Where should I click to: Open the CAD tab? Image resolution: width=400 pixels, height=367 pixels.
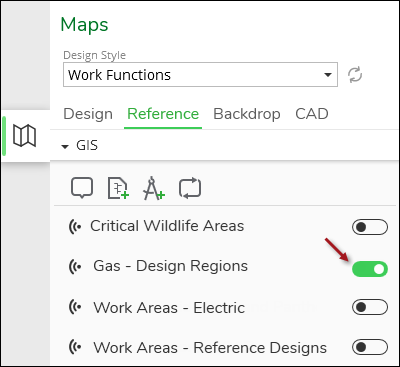[x=312, y=114]
